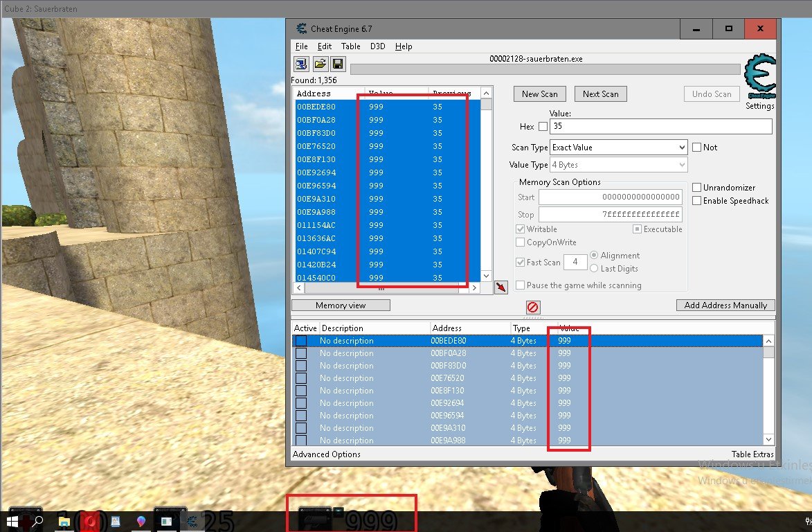Open Table Extras
This screenshot has width=812, height=532.
pos(752,454)
